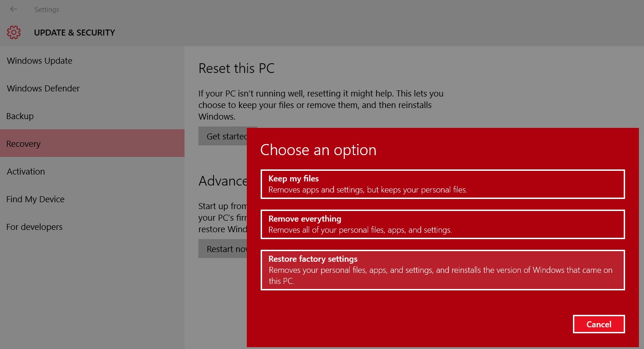Click the Choose an option dialog title

pyautogui.click(x=318, y=150)
